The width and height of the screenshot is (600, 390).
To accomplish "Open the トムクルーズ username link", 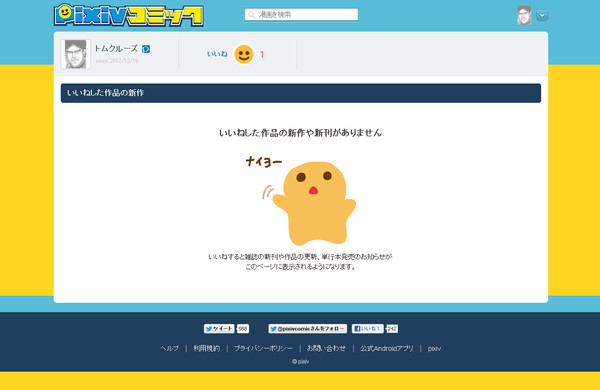I will (x=116, y=49).
